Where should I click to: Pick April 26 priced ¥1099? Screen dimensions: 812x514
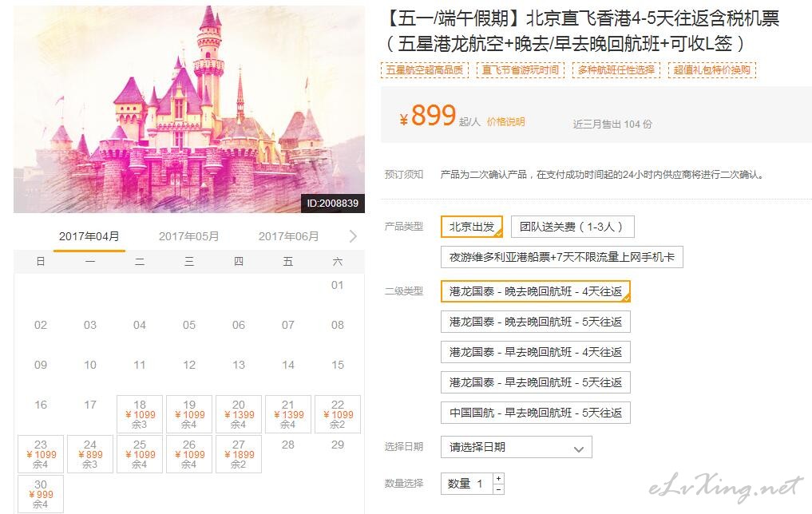point(189,454)
